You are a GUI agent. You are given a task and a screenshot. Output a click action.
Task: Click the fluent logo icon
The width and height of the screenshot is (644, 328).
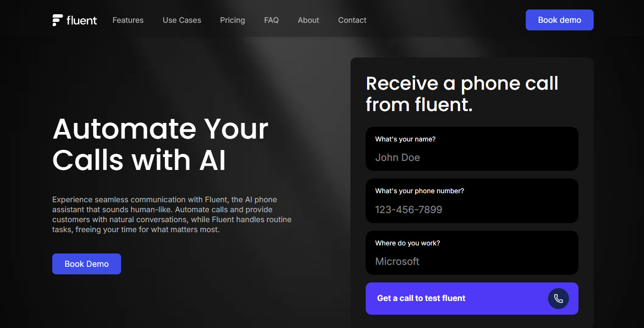(57, 20)
